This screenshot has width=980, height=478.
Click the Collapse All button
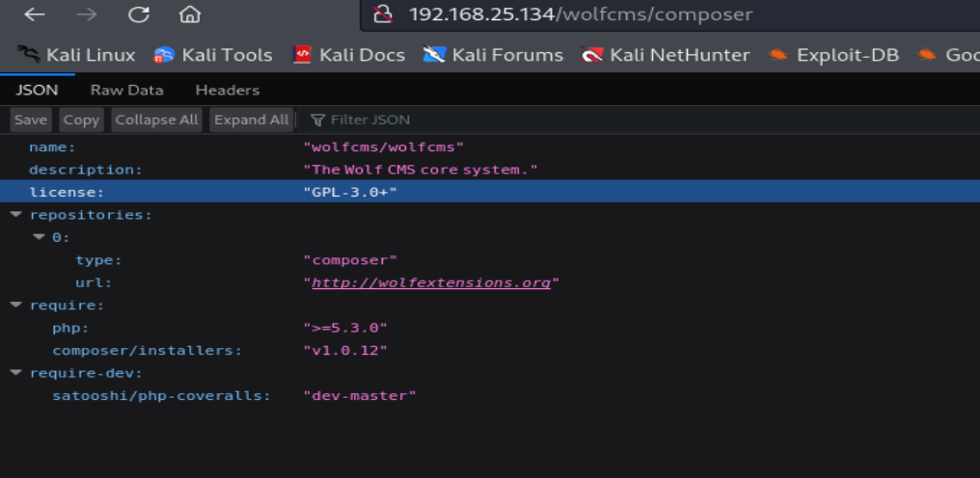(x=157, y=119)
